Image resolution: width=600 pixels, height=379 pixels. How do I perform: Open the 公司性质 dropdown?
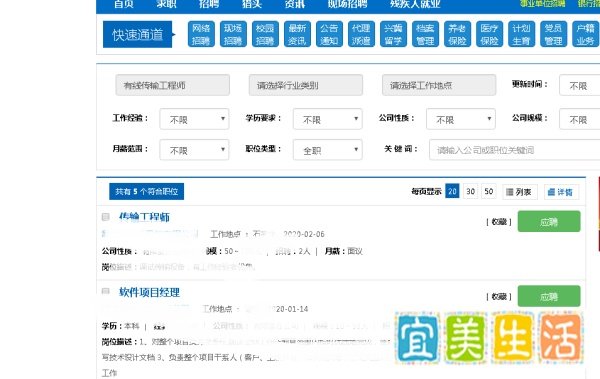(461, 119)
